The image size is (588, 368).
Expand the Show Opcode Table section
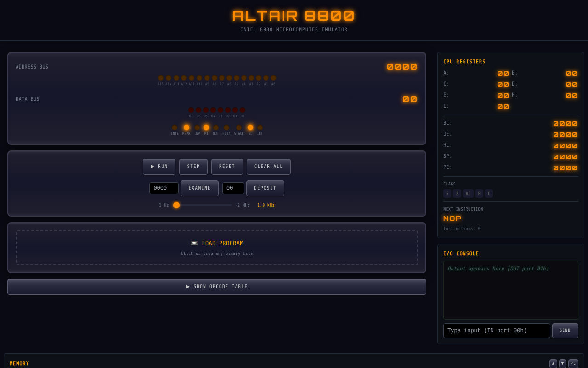[x=217, y=287]
